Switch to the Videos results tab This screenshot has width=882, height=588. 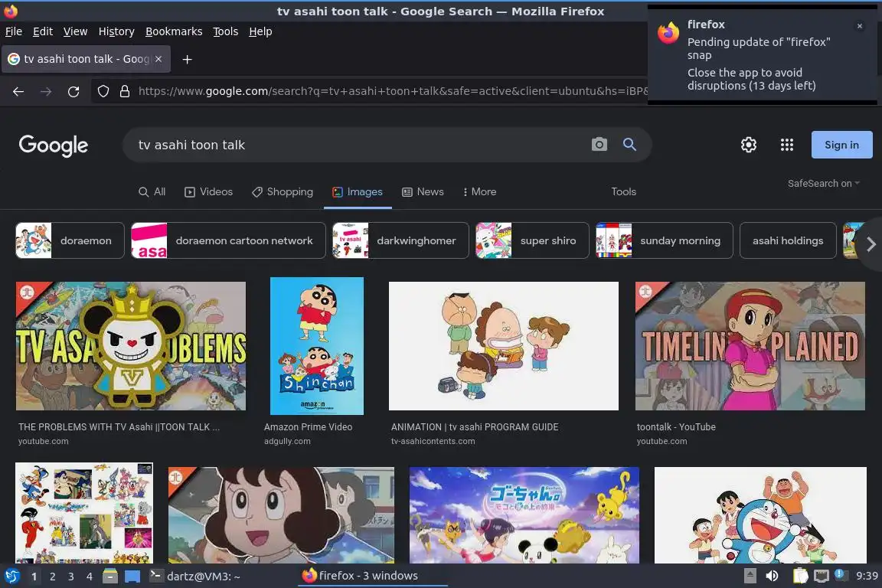[x=209, y=192]
